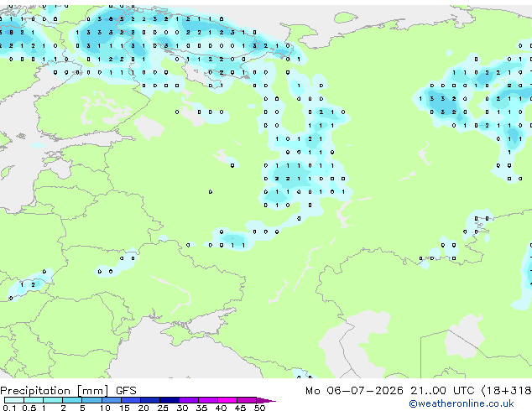This screenshot has width=532, height=411.
Task: Click the 30–35 mm purple legend swatch
Action: [188, 400]
